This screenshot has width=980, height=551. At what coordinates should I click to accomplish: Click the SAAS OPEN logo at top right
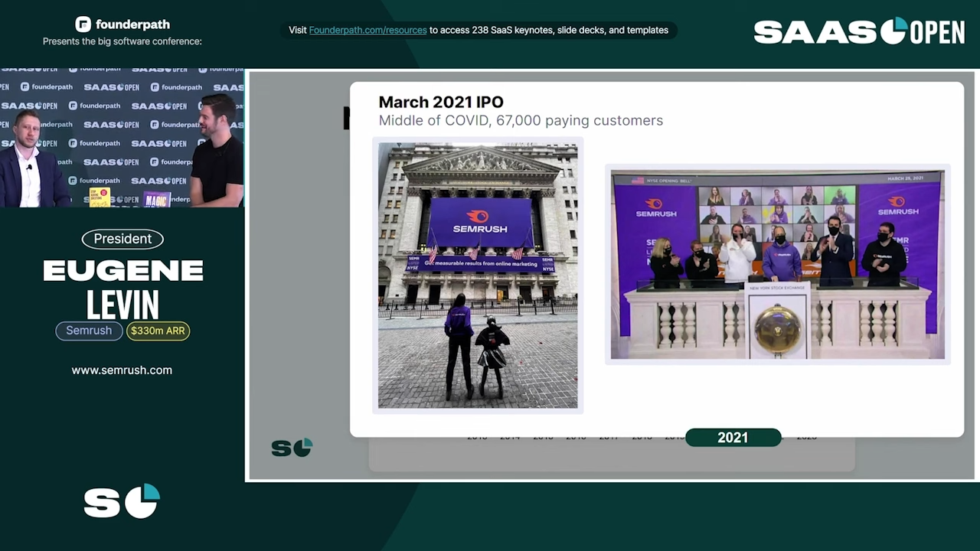(859, 31)
